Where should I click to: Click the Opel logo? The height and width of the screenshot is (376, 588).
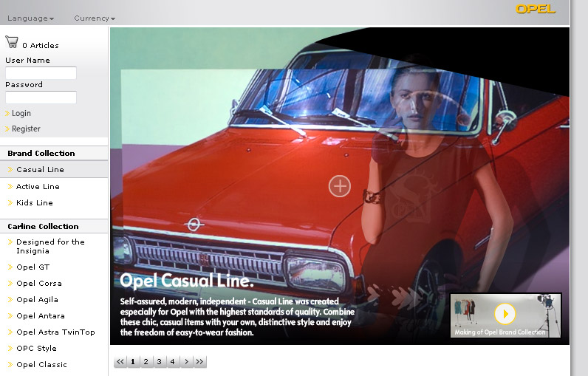(x=535, y=10)
